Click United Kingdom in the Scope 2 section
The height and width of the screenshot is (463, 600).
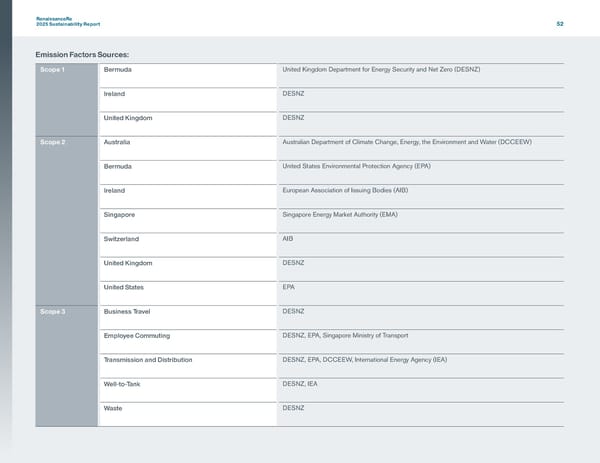click(x=128, y=263)
